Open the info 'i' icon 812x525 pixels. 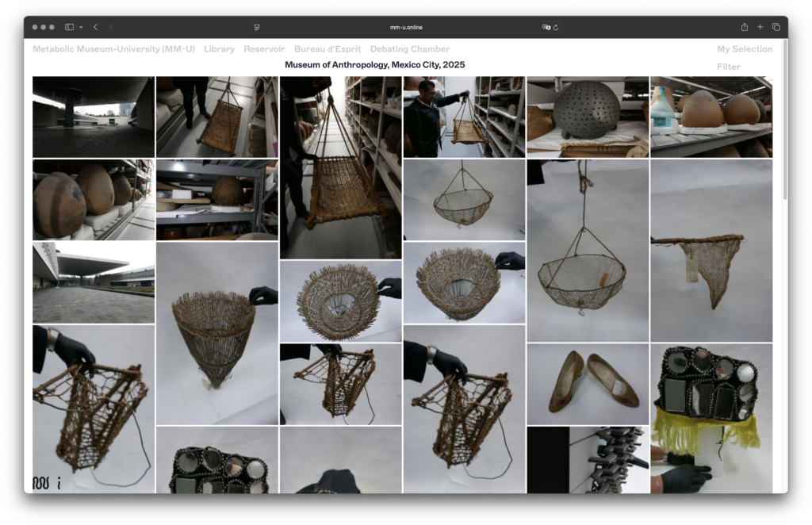59,483
